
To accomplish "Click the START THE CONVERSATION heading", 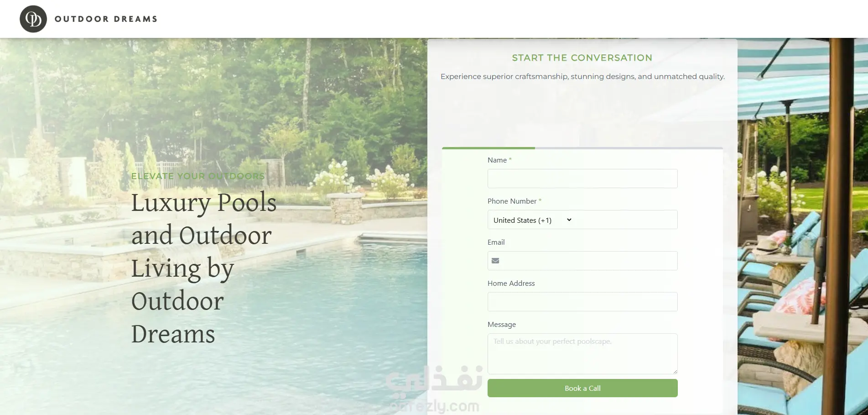I will click(x=582, y=58).
